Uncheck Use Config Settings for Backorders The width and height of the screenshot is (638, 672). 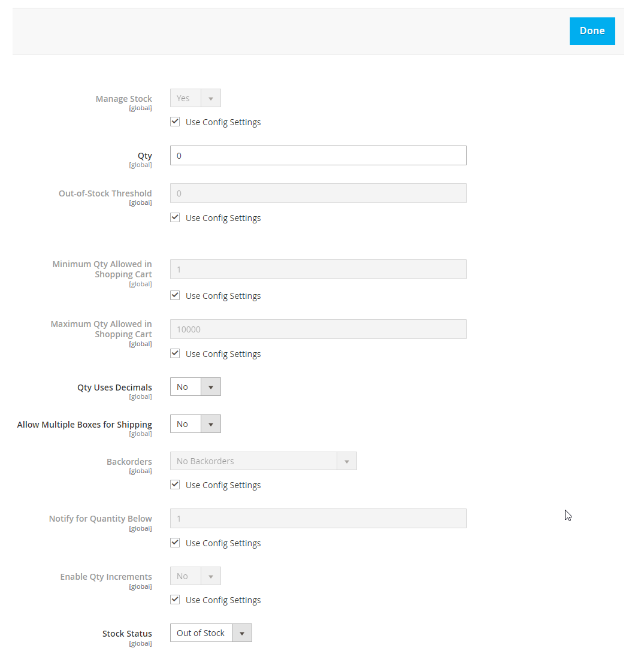pyautogui.click(x=175, y=485)
